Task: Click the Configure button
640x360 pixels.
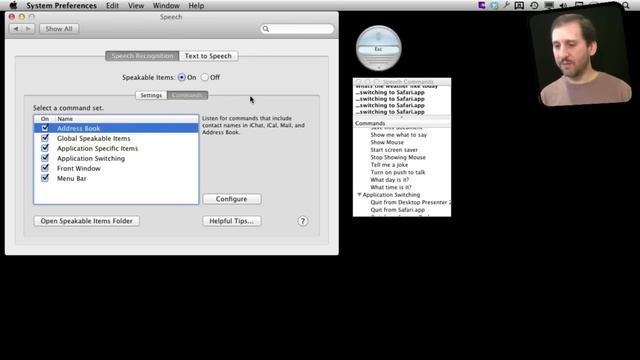Action: tap(231, 199)
